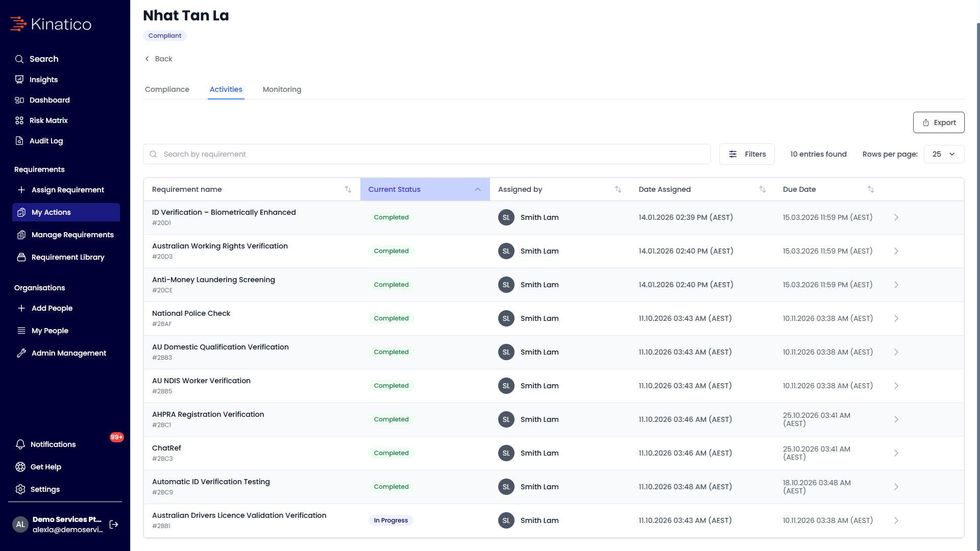Click the Audit Log sidebar icon
Image resolution: width=980 pixels, height=551 pixels.
pos(19,141)
